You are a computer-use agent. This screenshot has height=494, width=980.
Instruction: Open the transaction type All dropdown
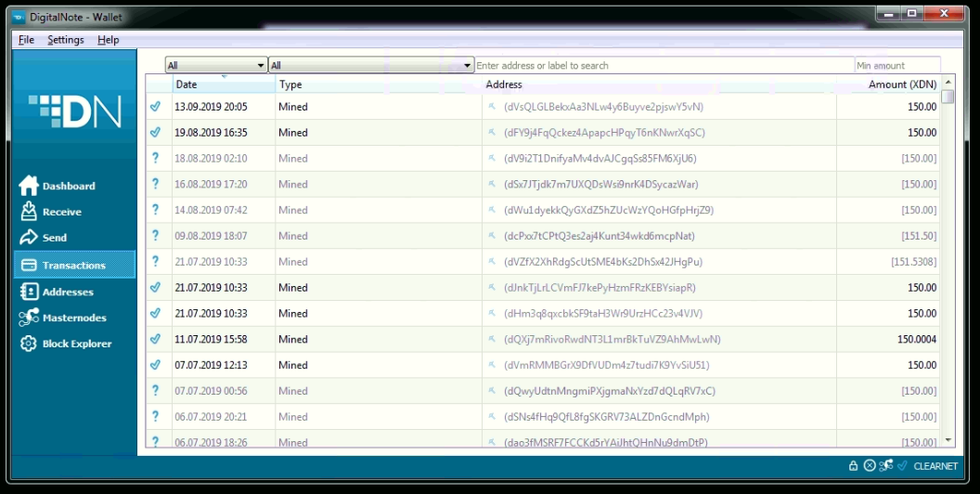[x=371, y=65]
